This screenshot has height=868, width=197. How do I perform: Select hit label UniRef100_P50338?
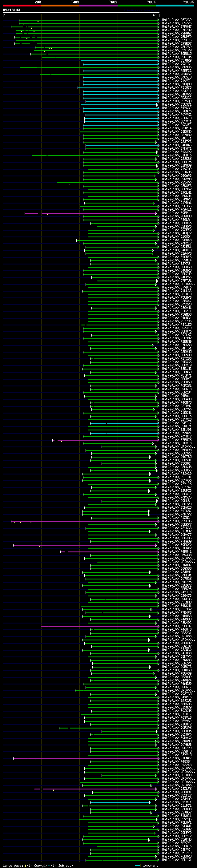tap(176, 555)
